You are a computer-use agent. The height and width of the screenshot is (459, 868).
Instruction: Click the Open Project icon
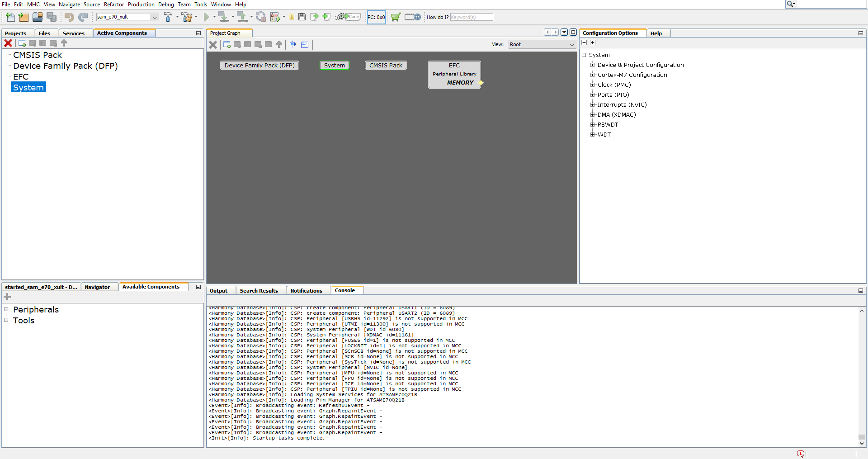pos(38,17)
